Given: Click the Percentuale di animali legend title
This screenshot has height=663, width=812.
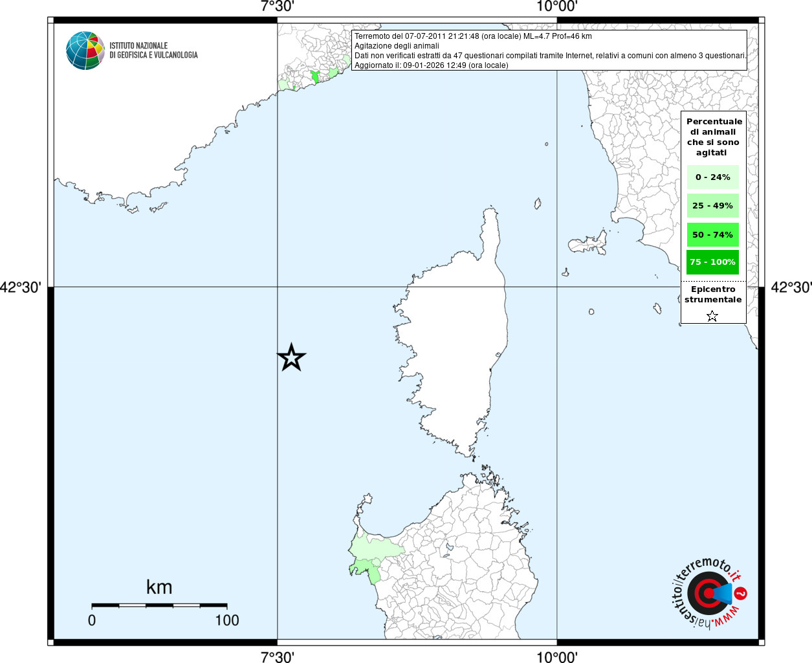Looking at the screenshot, I should tap(714, 137).
